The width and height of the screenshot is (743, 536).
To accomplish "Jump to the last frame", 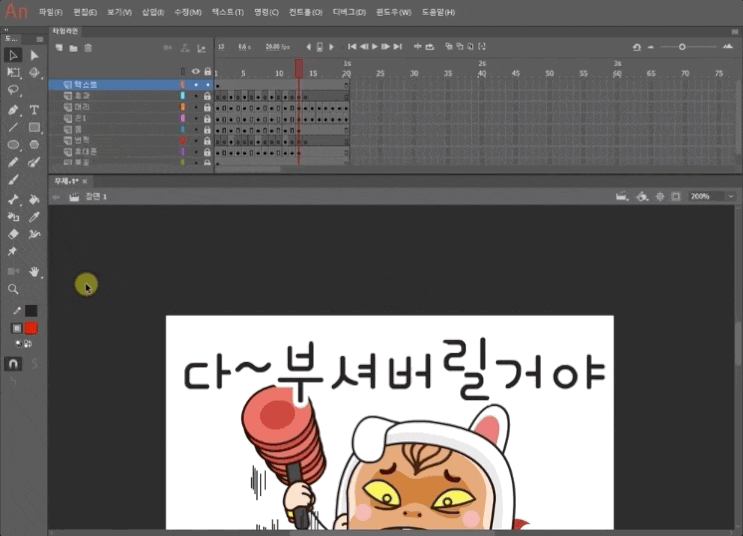I will tap(398, 46).
